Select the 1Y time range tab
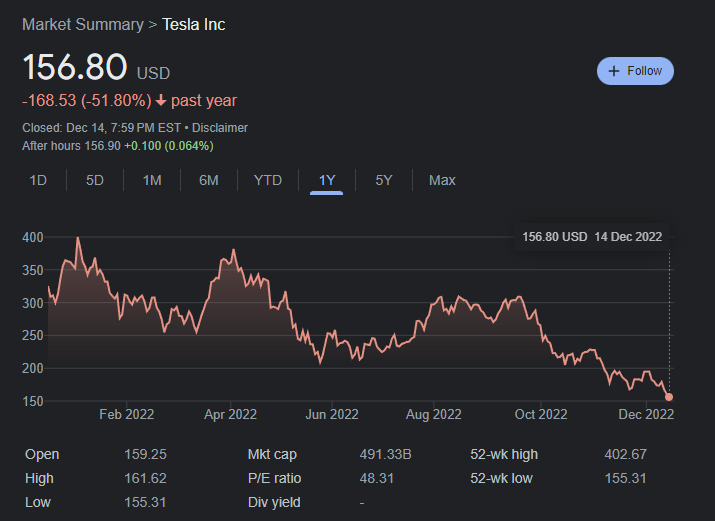Viewport: 715px width, 521px height. click(326, 181)
